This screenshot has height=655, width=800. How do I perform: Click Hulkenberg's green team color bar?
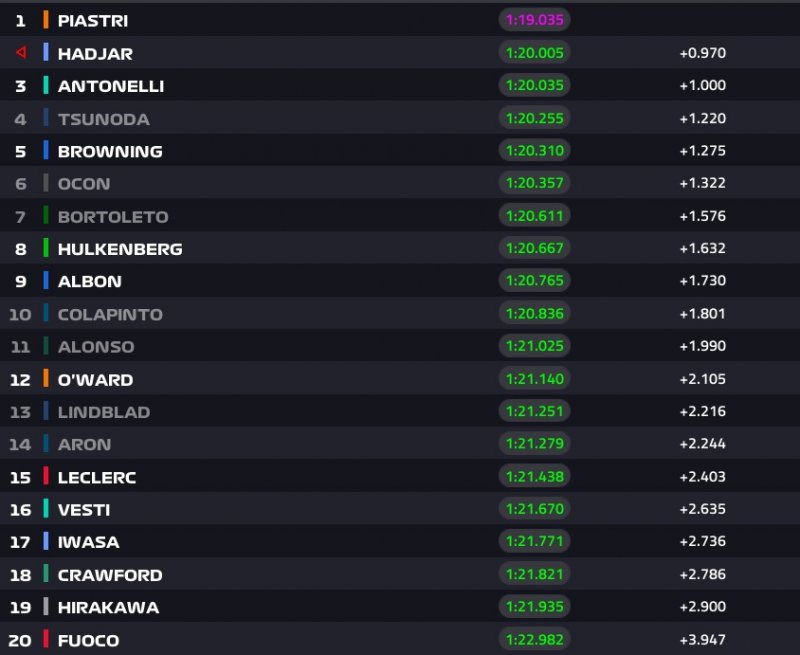pos(46,248)
